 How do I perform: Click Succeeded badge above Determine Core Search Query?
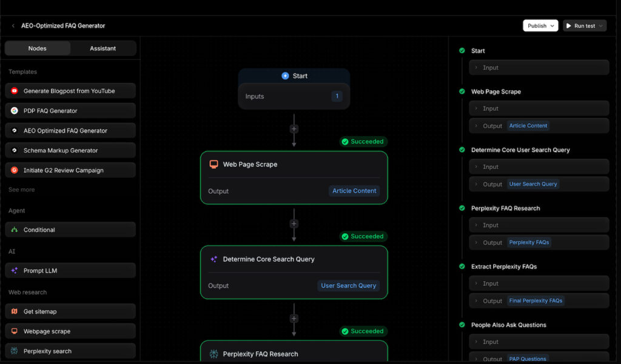click(x=363, y=236)
